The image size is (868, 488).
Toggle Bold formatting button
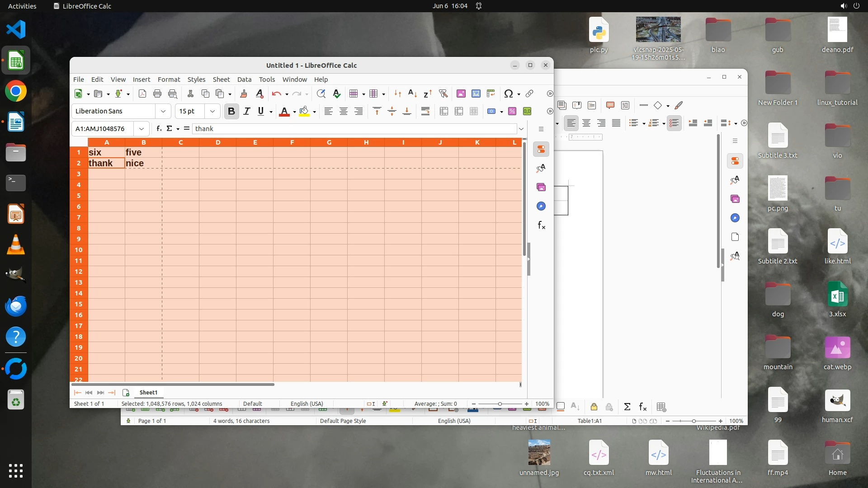coord(231,111)
